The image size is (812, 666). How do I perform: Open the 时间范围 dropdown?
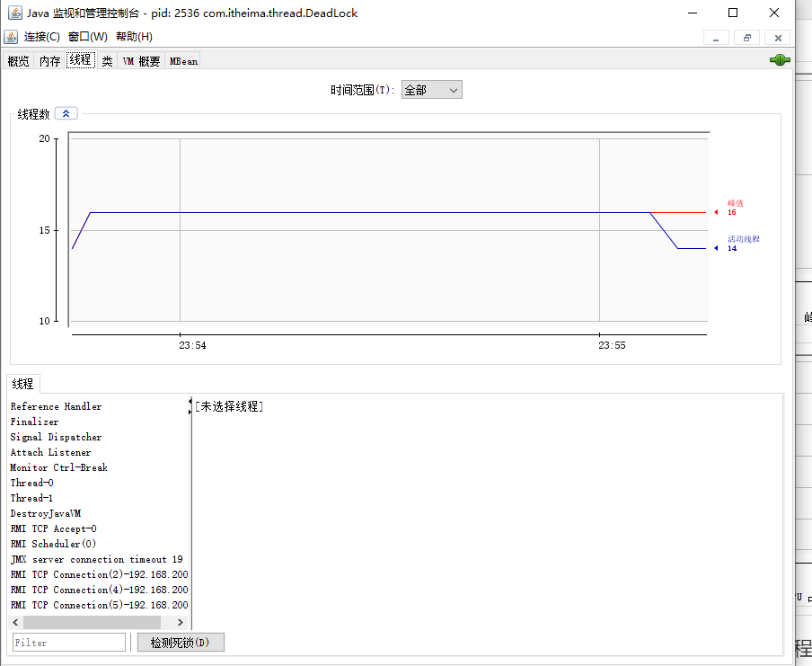[x=432, y=90]
